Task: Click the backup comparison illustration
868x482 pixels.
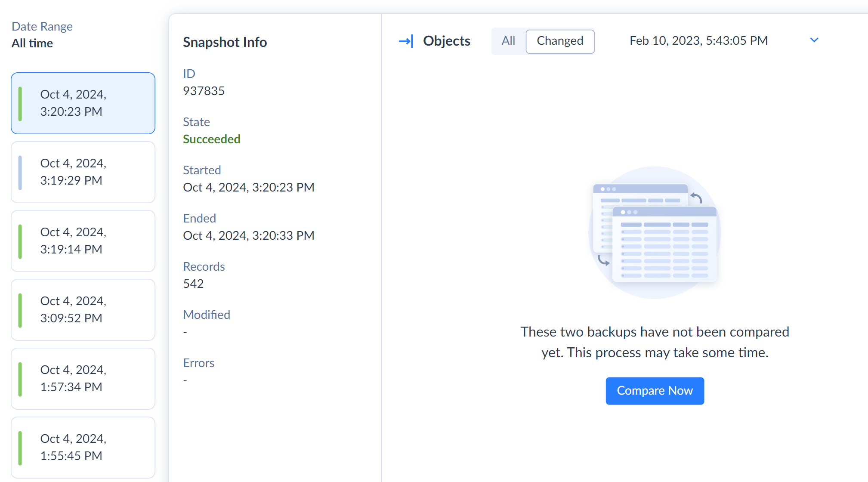Action: [x=655, y=232]
